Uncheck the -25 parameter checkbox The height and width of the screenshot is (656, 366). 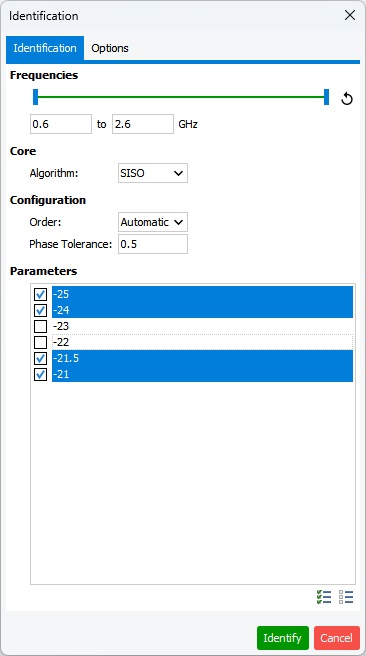[x=40, y=295]
